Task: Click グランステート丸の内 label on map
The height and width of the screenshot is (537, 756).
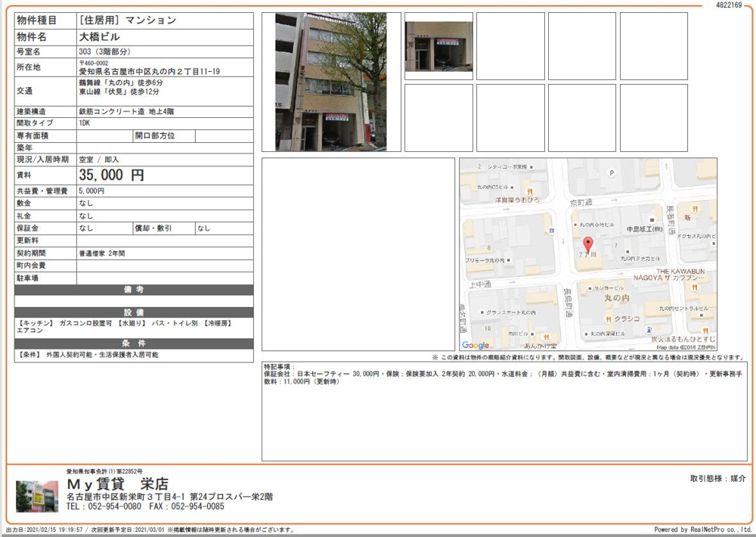Action: pyautogui.click(x=510, y=312)
